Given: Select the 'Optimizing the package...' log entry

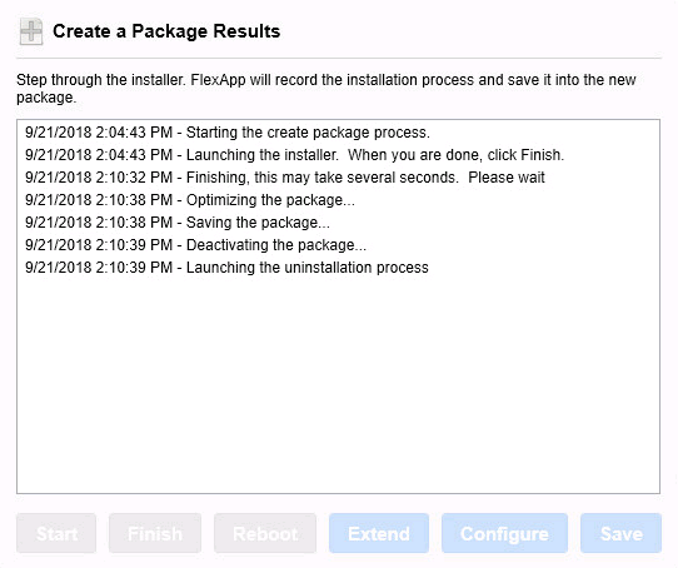Looking at the screenshot, I should coord(190,200).
